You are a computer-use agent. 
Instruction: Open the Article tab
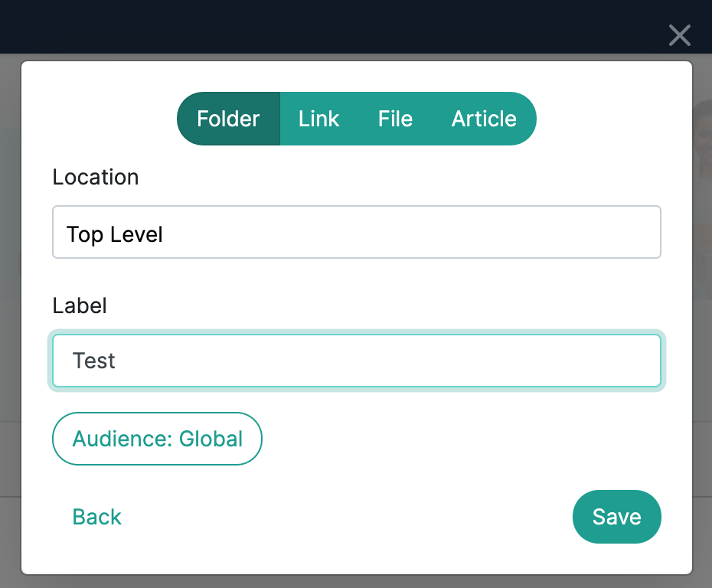[484, 119]
